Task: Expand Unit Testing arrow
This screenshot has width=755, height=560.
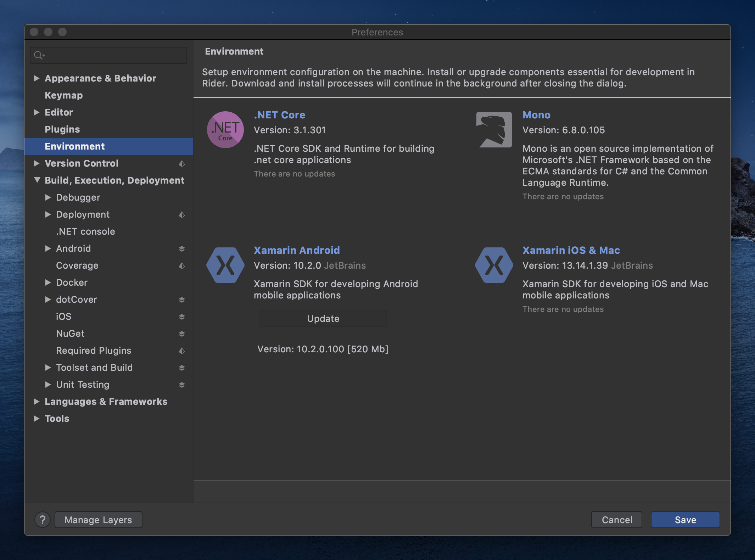Action: (48, 385)
